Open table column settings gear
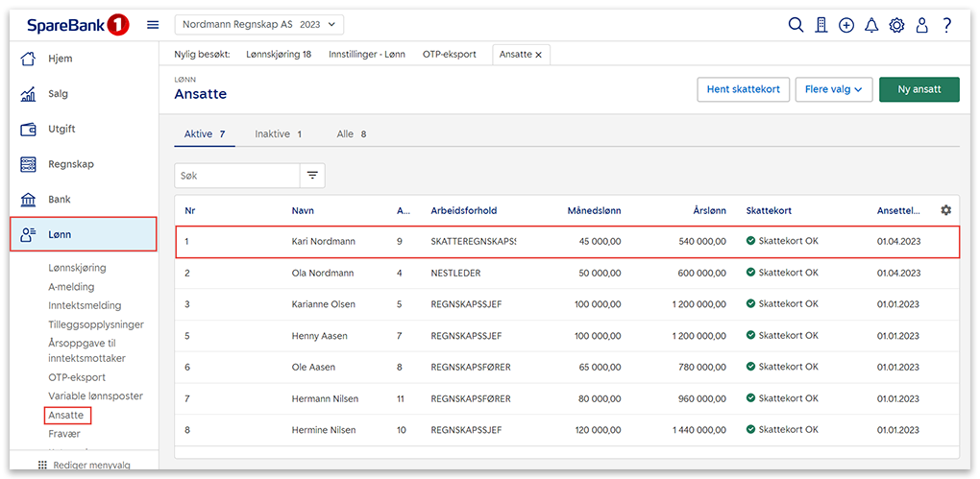 click(x=945, y=210)
